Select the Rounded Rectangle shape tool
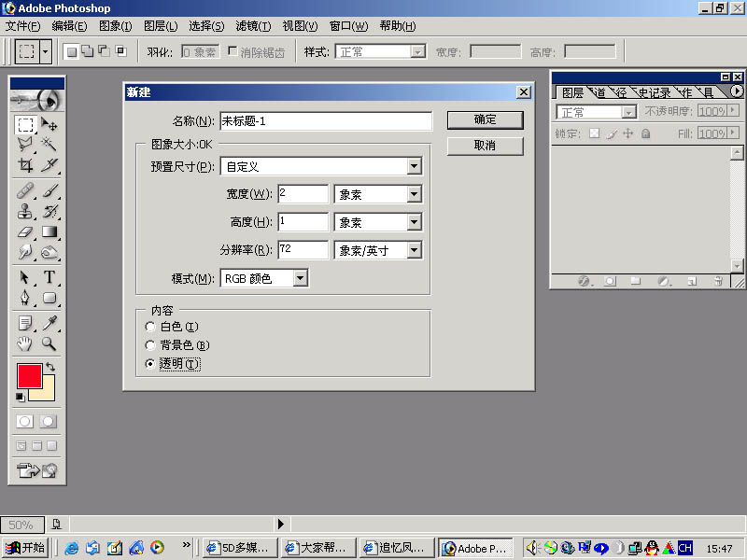Image resolution: width=747 pixels, height=560 pixels. pyautogui.click(x=49, y=298)
